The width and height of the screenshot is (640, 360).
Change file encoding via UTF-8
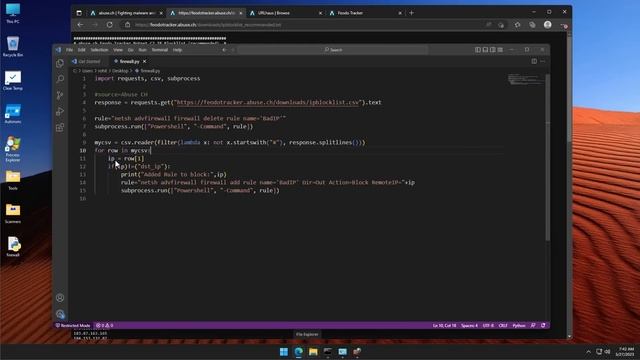(488, 326)
